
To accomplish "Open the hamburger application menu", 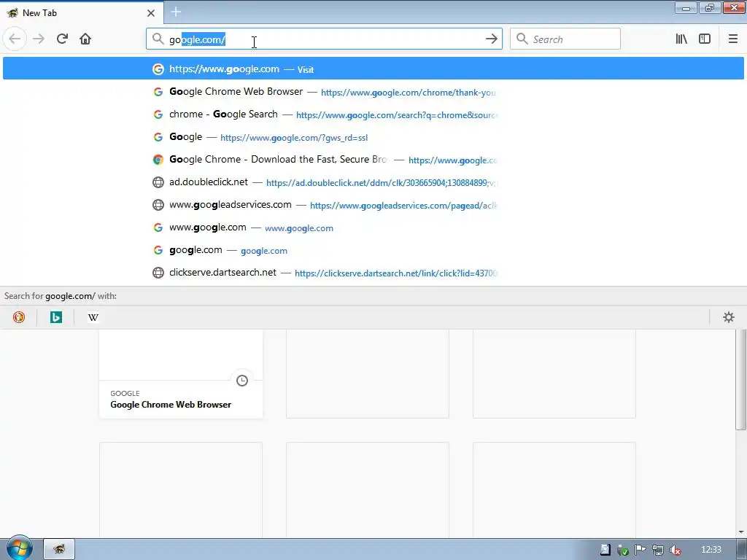I will point(732,39).
